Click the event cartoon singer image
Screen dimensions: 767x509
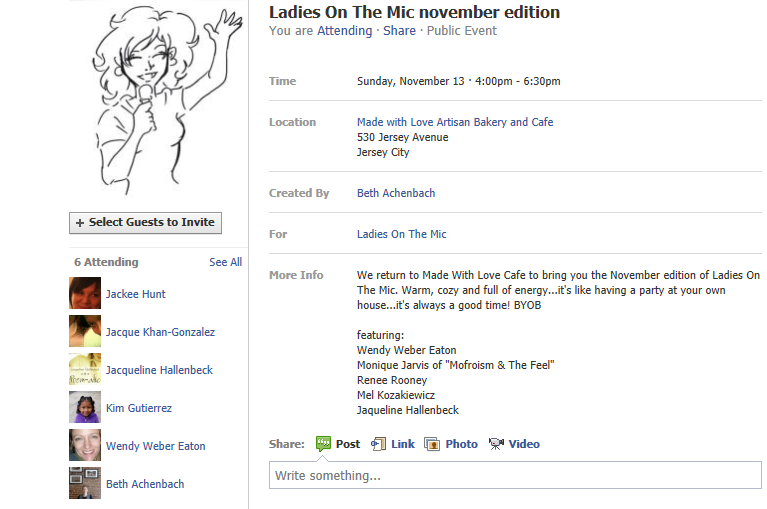tap(158, 98)
